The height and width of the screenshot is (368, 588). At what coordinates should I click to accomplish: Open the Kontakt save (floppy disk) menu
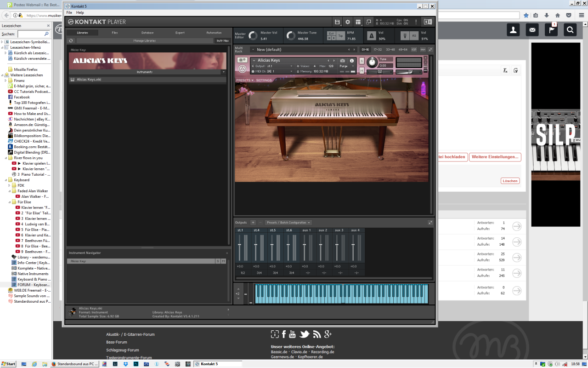pyautogui.click(x=338, y=22)
